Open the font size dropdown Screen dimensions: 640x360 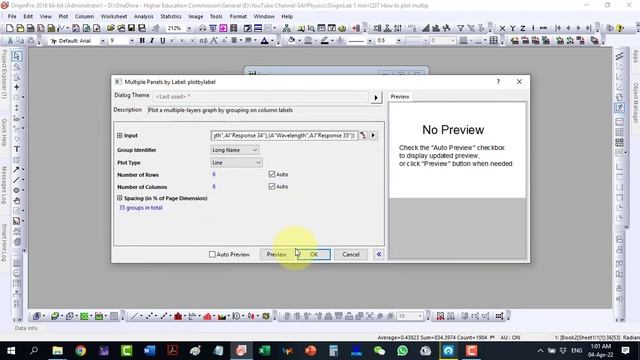point(131,40)
